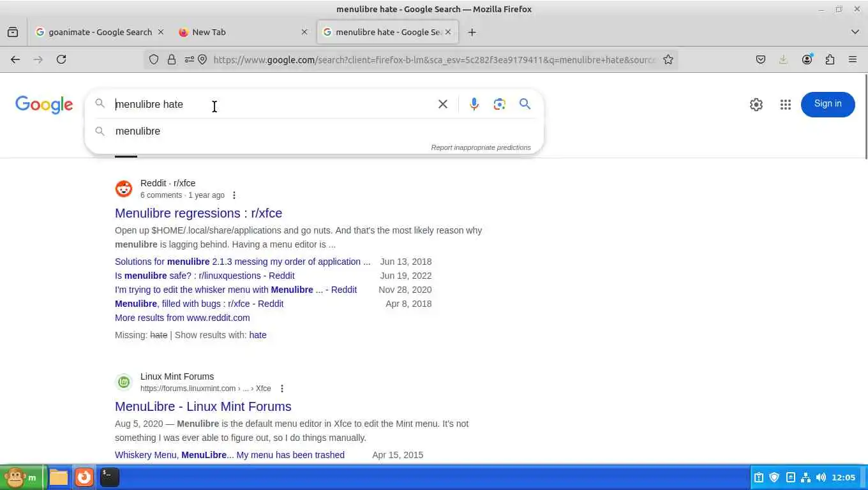Viewport: 868px width, 490px height.
Task: Open file manager from taskbar
Action: 59,477
